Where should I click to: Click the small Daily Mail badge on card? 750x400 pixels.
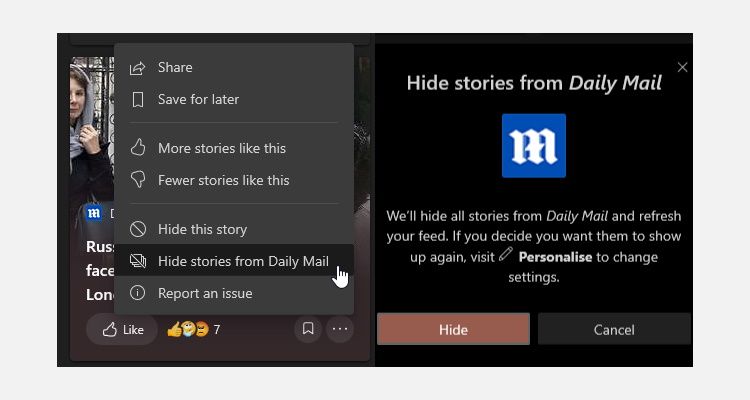pos(94,213)
